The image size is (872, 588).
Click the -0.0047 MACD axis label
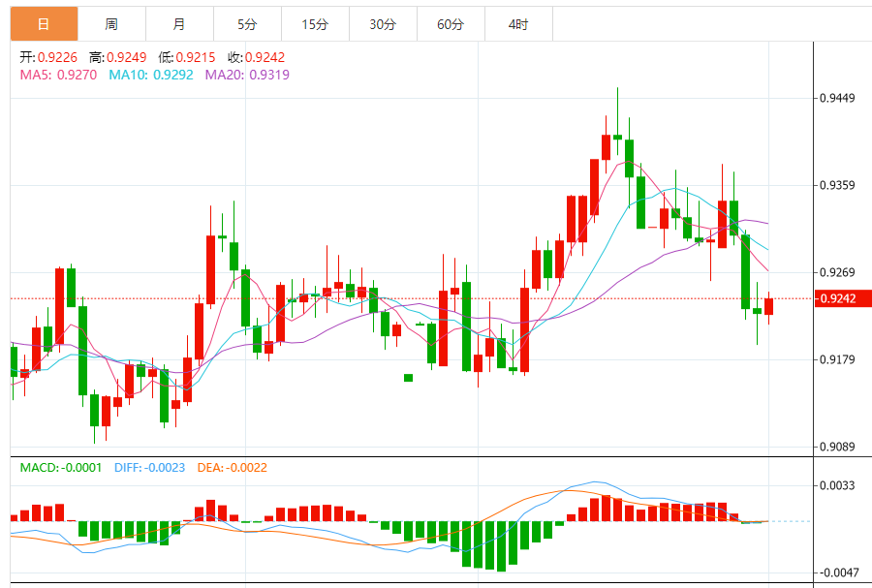coord(837,573)
